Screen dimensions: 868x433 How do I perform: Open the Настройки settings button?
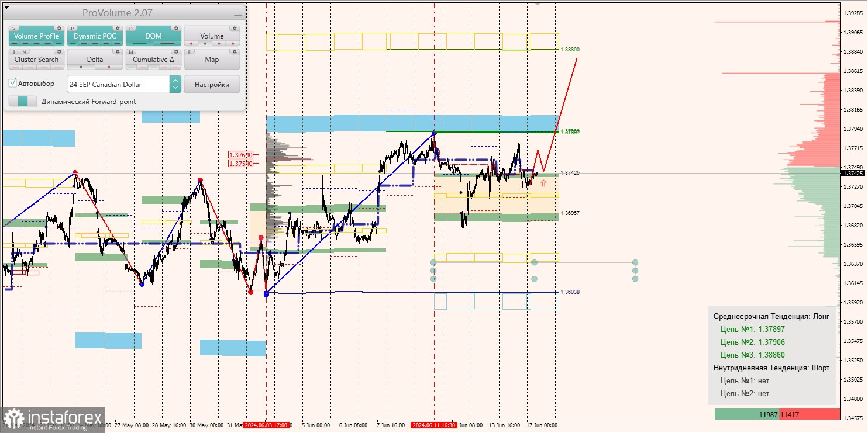[212, 84]
